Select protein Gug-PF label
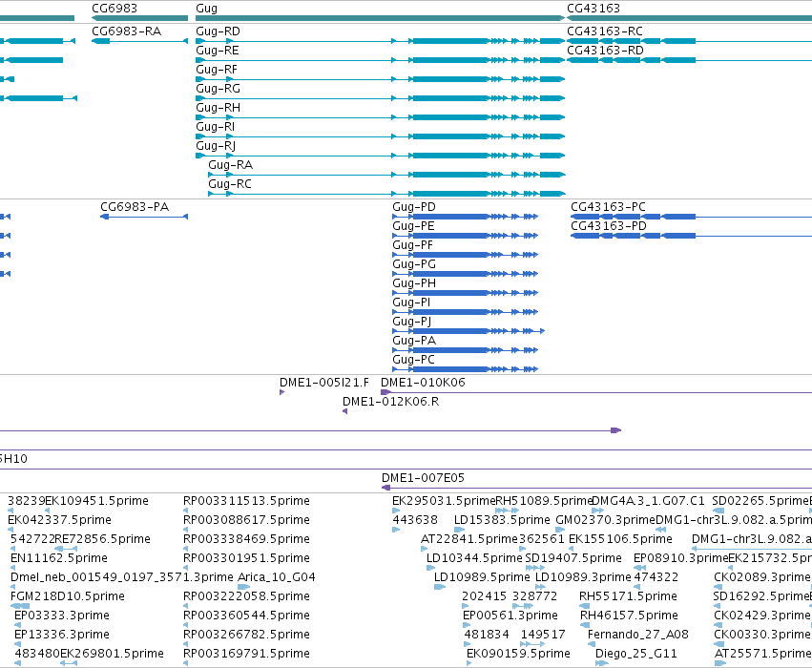812x668 pixels. pos(413,245)
